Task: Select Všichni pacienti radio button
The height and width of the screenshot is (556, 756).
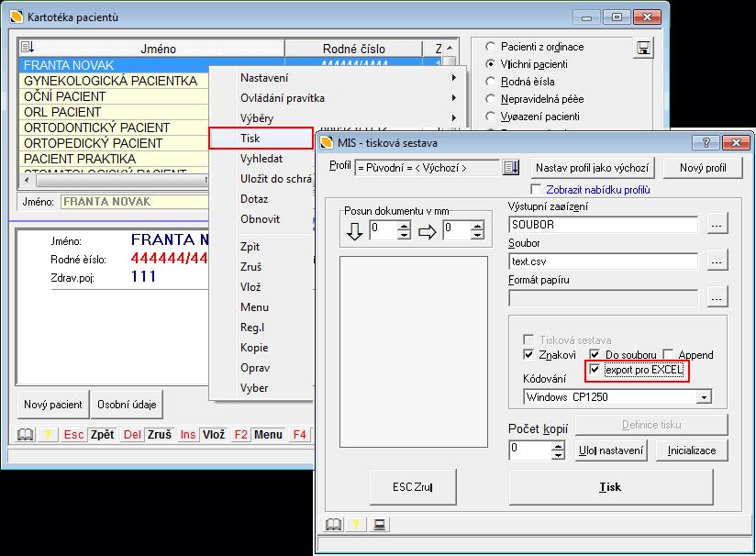Action: coord(490,64)
